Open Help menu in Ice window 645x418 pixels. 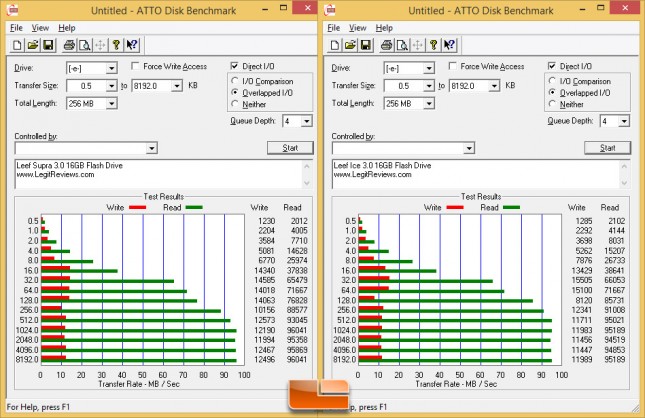[x=384, y=28]
